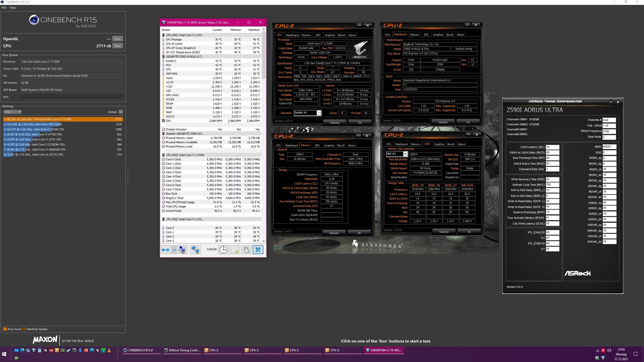This screenshot has height=362, width=644.
Task: Click the volume speaker tray icon
Action: tap(609, 350)
